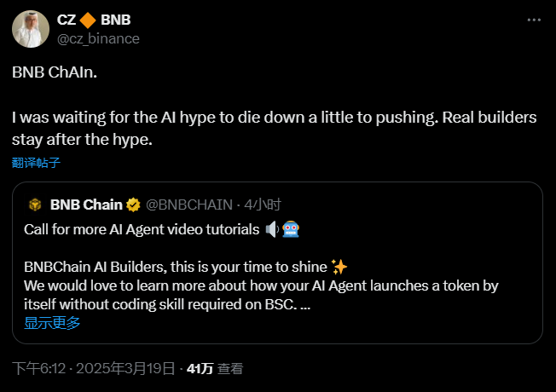Click the "BNB ChAIn." post text
556x392 pixels.
click(x=55, y=72)
